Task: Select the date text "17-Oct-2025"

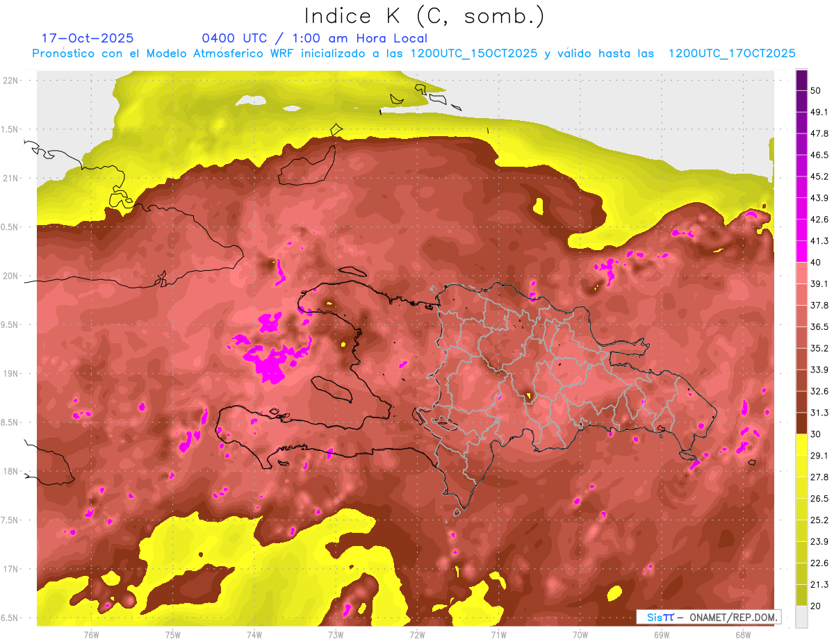Action: (88, 38)
